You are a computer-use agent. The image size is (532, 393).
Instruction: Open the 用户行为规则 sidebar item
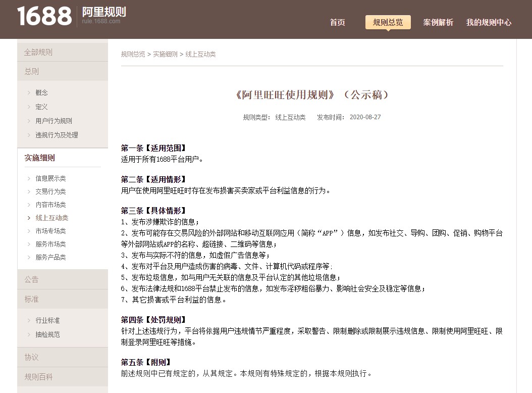54,121
